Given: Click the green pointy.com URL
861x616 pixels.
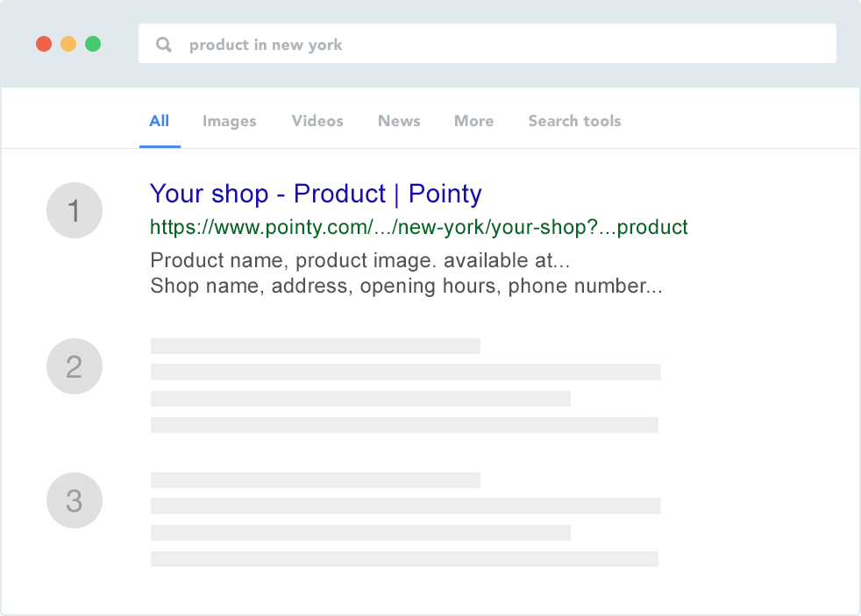Looking at the screenshot, I should click(x=418, y=227).
